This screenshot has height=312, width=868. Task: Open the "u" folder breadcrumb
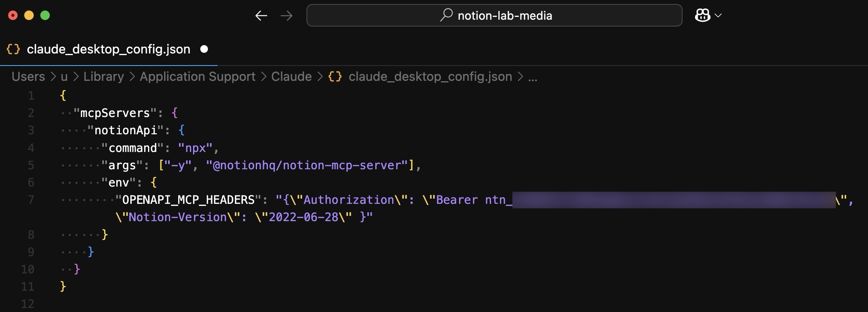(64, 76)
